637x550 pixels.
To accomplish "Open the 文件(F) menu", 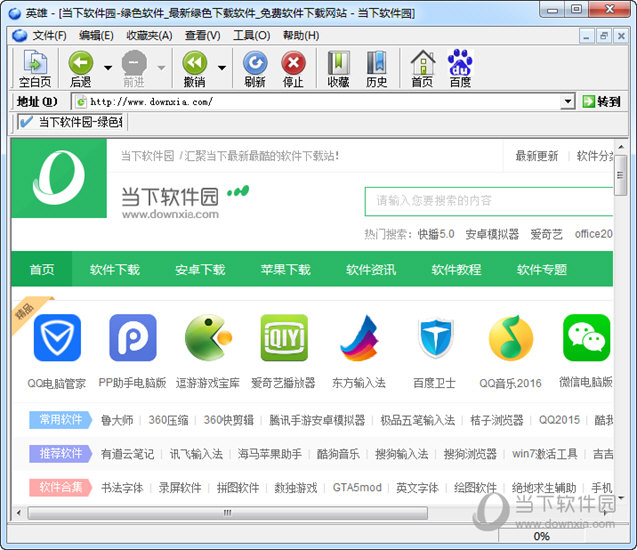I will tap(49, 36).
